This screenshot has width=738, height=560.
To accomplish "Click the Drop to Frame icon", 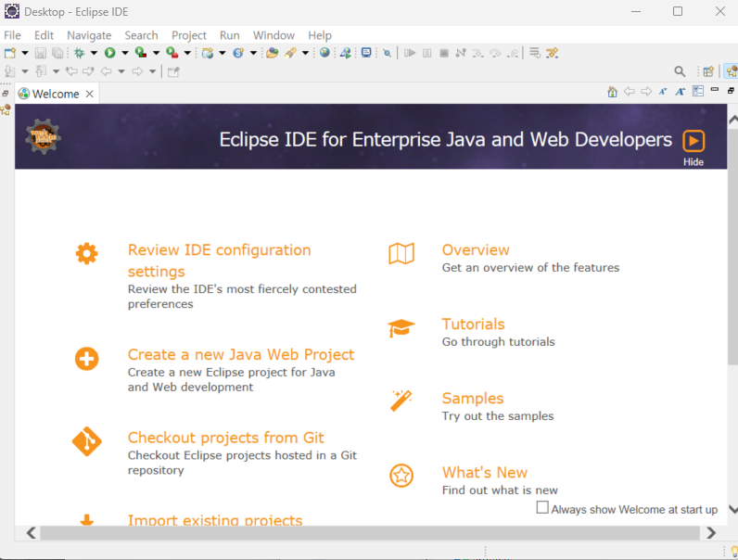I will tap(535, 53).
